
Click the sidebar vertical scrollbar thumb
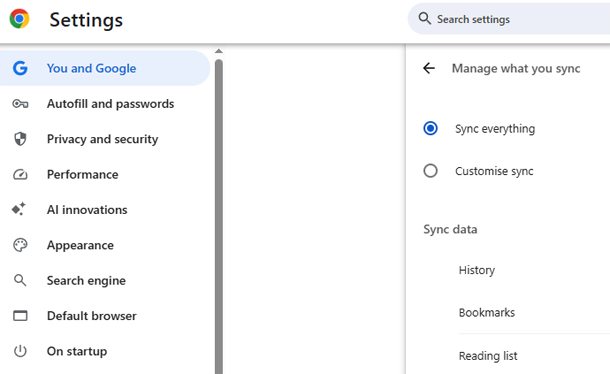219,216
